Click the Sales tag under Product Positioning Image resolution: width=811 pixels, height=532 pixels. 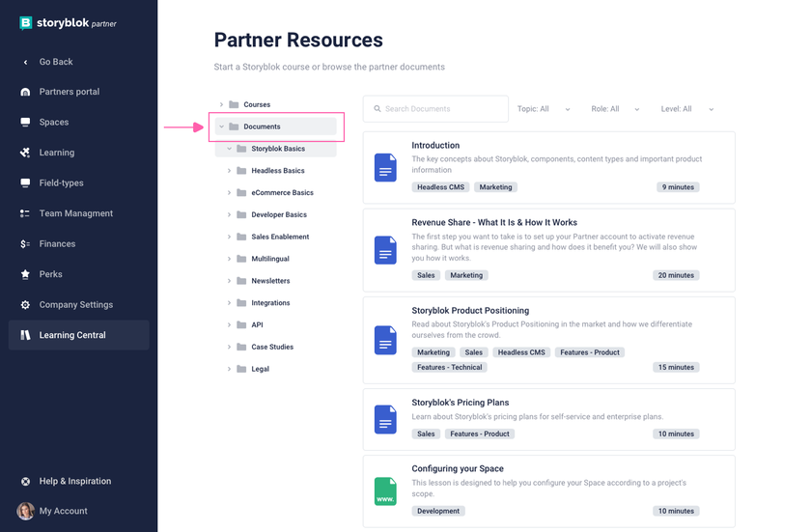tap(473, 352)
